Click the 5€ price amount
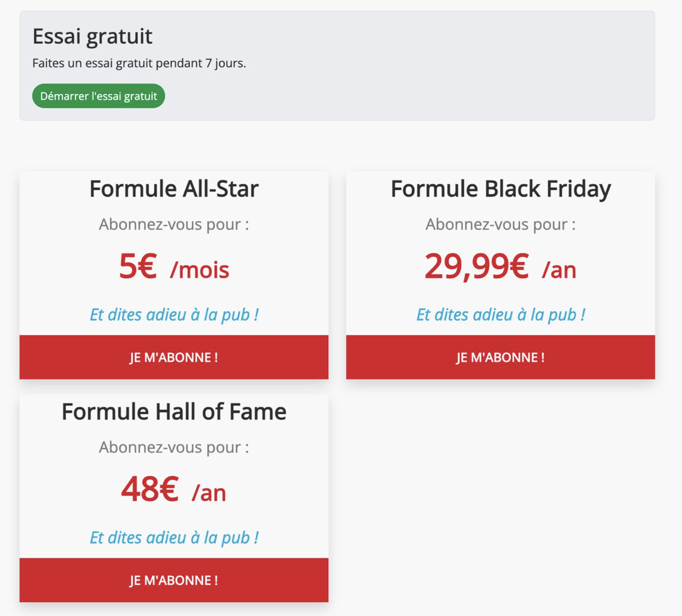This screenshot has height=616, width=682. [138, 266]
